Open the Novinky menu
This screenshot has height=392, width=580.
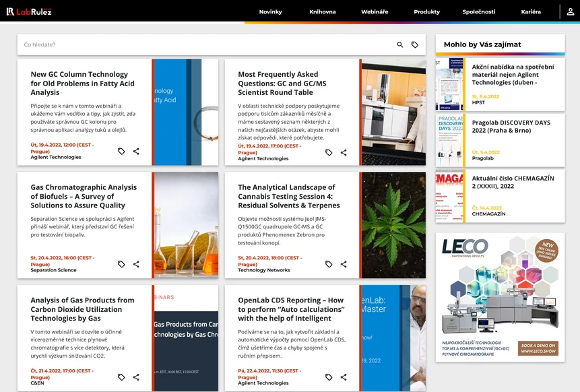tap(270, 12)
